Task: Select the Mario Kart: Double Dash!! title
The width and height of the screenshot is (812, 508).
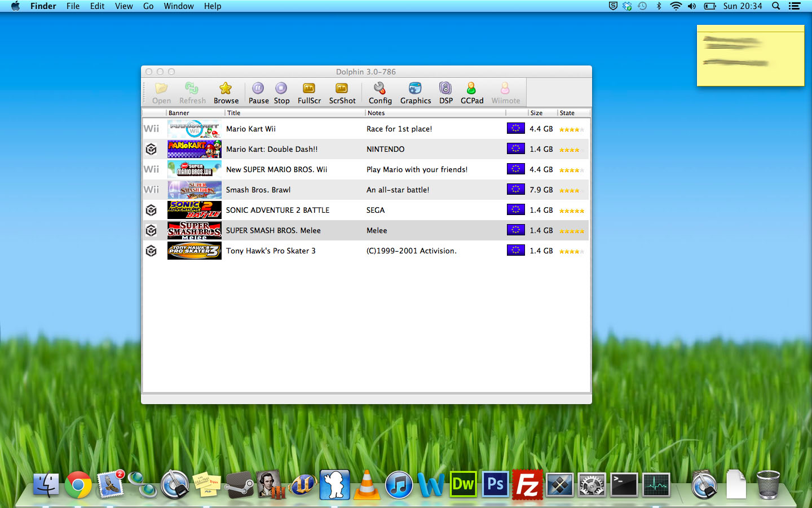Action: [x=272, y=149]
